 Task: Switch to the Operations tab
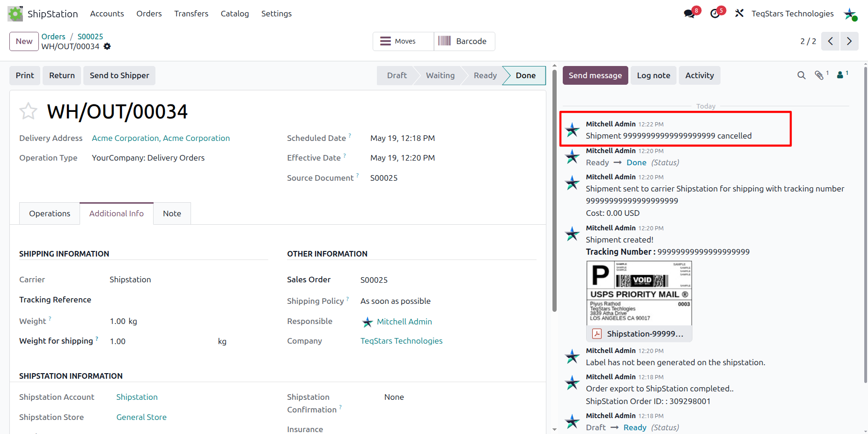(50, 213)
